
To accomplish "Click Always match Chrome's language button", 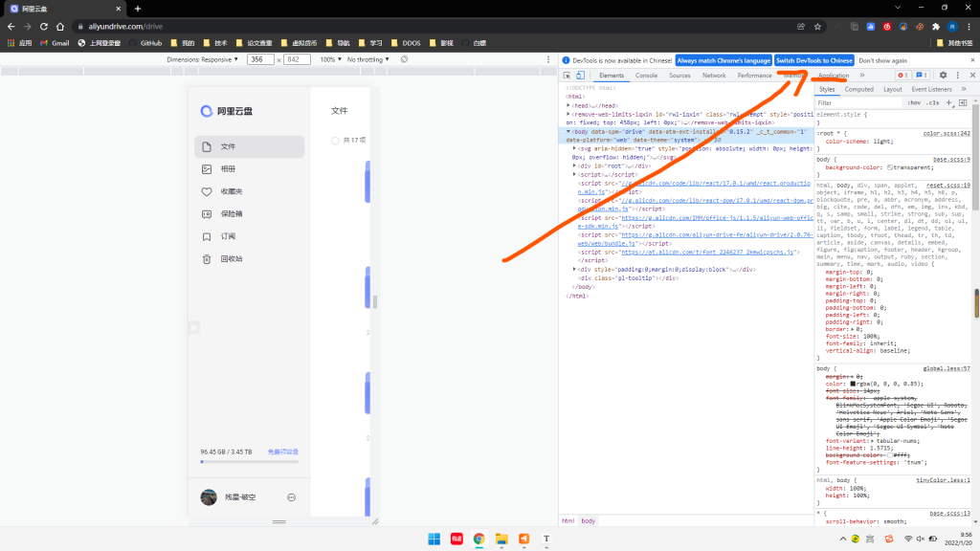I will coord(724,60).
